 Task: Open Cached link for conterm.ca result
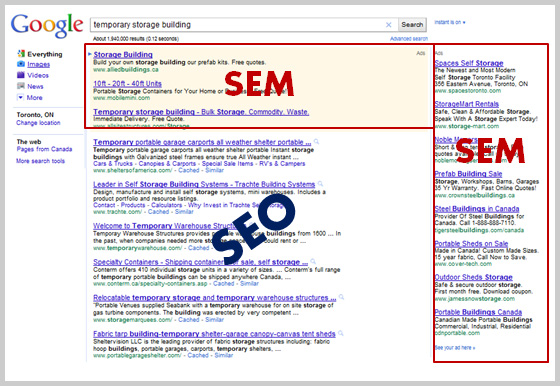tap(224, 284)
